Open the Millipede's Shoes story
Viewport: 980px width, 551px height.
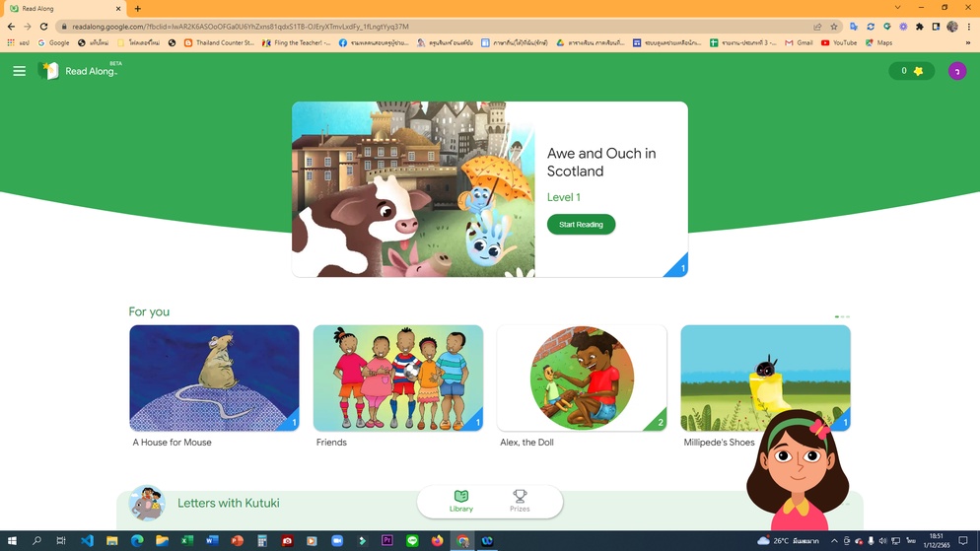(765, 378)
